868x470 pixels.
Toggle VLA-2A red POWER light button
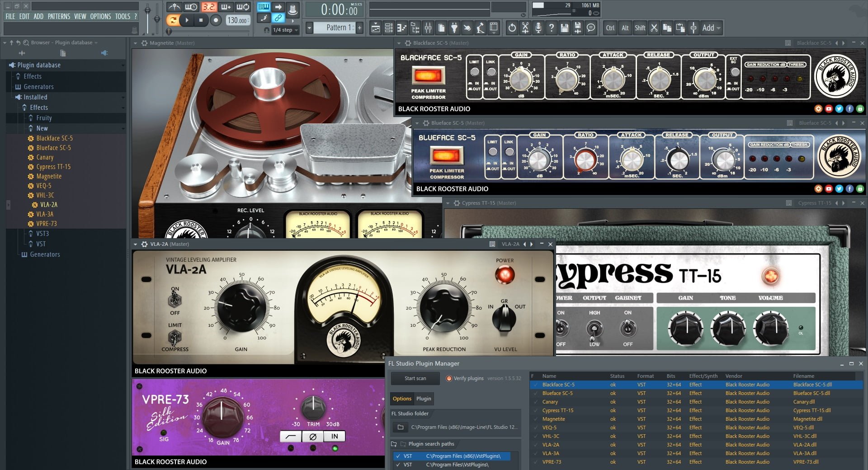505,274
